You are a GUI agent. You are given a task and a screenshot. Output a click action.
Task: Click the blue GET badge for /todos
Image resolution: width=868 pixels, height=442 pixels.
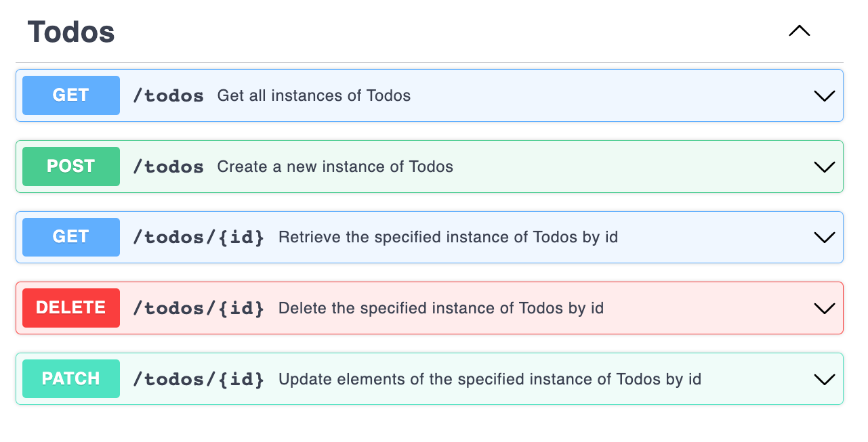pyautogui.click(x=71, y=95)
